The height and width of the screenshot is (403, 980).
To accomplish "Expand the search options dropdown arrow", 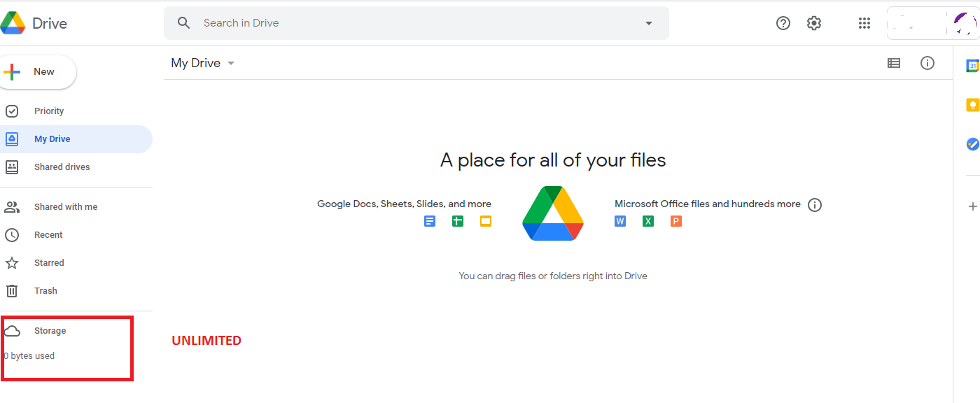I will click(649, 23).
